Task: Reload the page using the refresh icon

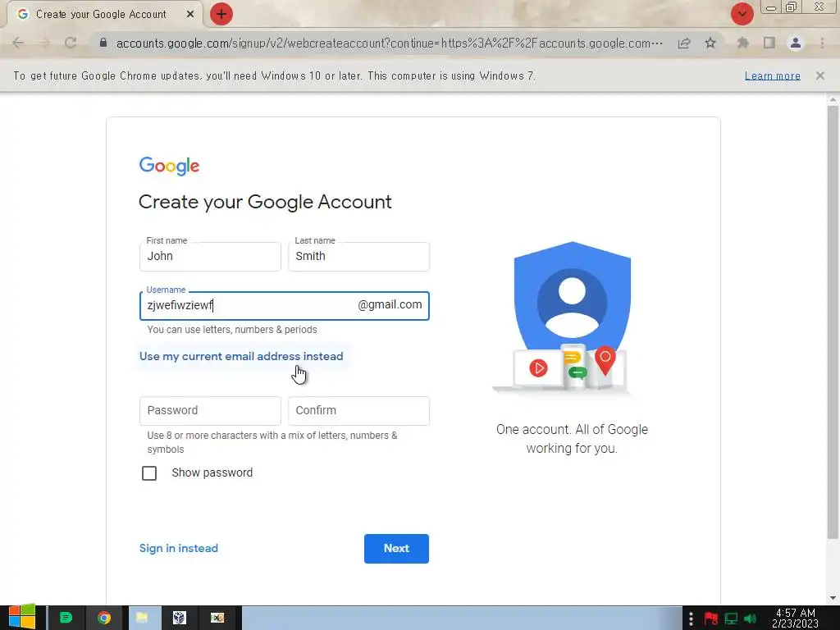Action: click(71, 43)
